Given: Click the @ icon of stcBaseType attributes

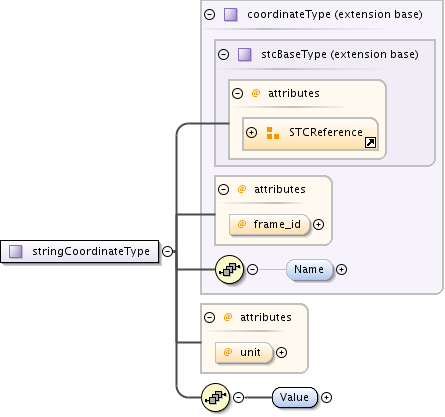Looking at the screenshot, I should coord(256,93).
